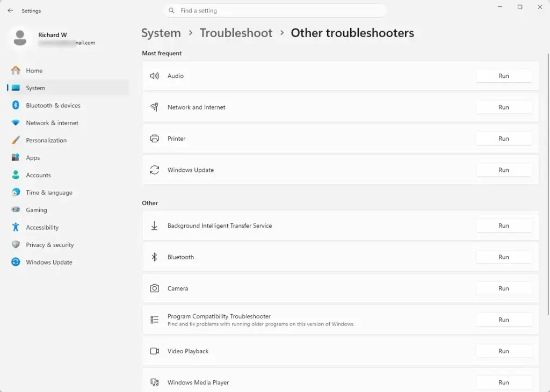Run the Network and Internet troubleshooter

[504, 107]
